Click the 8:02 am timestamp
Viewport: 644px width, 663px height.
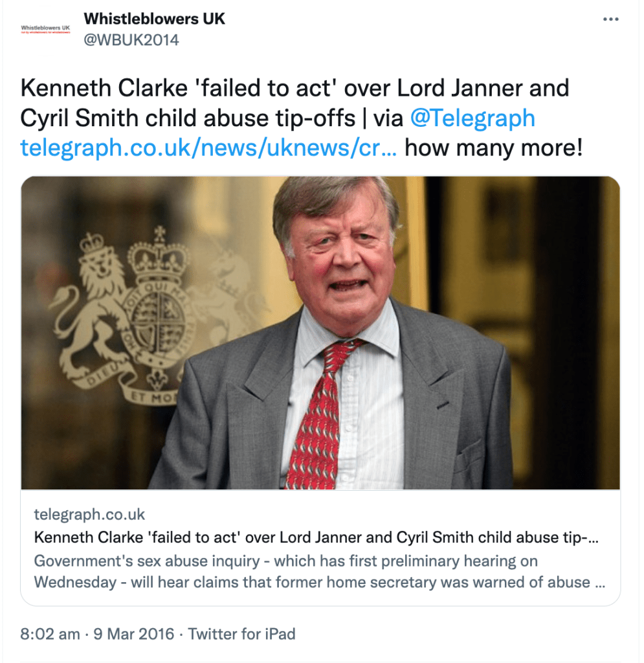pos(50,634)
